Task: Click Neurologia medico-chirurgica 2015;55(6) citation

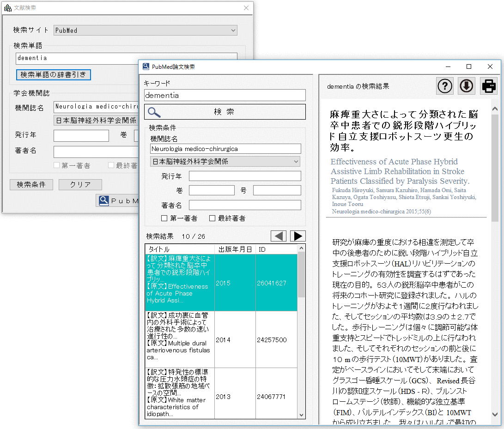Action: pos(382,211)
